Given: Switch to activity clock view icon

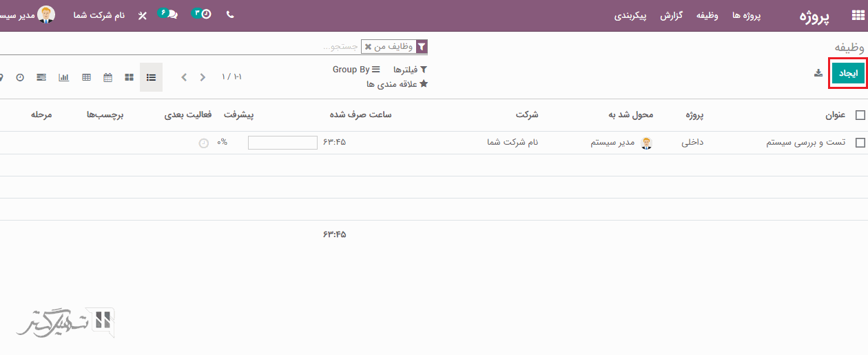Looking at the screenshot, I should (20, 77).
